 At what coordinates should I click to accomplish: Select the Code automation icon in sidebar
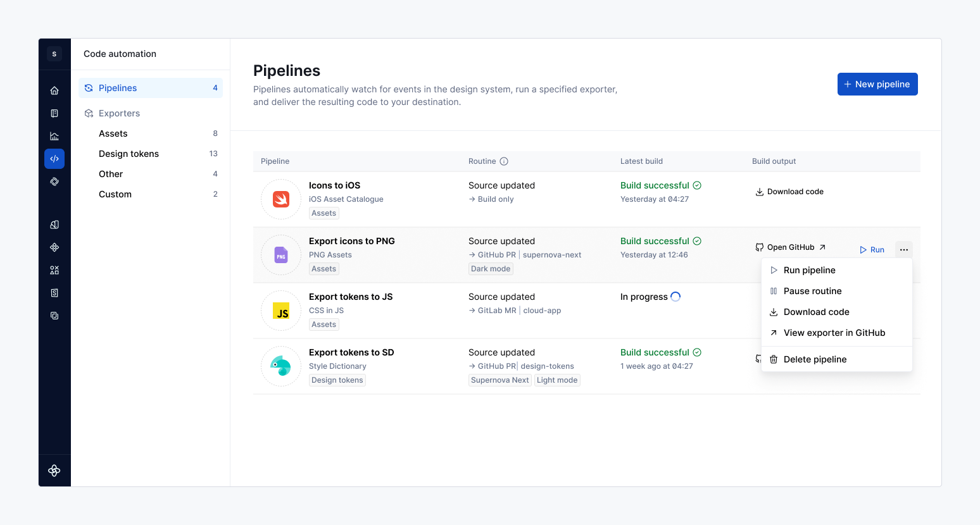(54, 159)
